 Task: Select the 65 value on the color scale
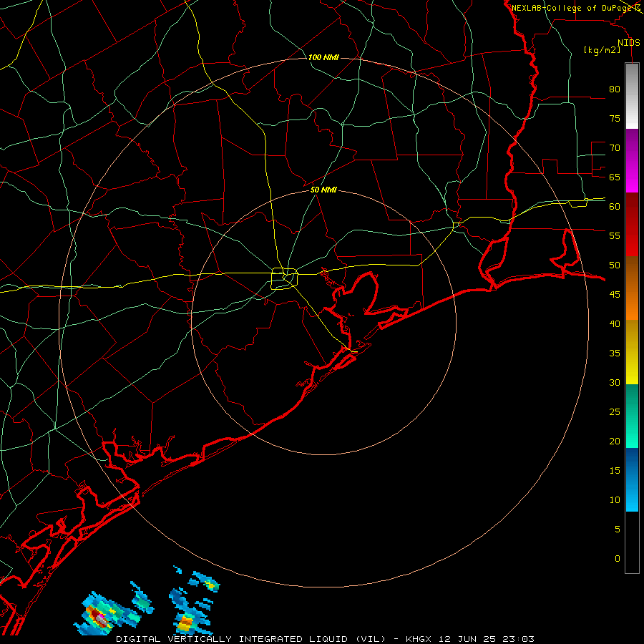click(615, 177)
